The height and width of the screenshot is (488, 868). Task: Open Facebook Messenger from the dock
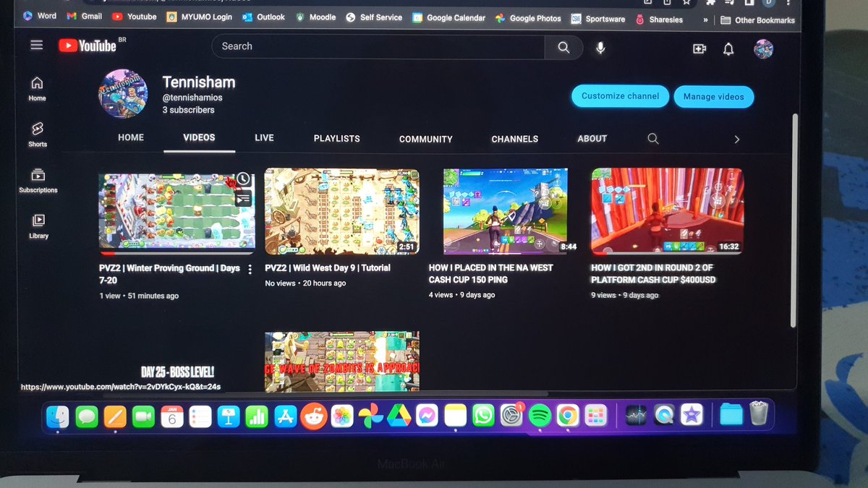(x=427, y=416)
